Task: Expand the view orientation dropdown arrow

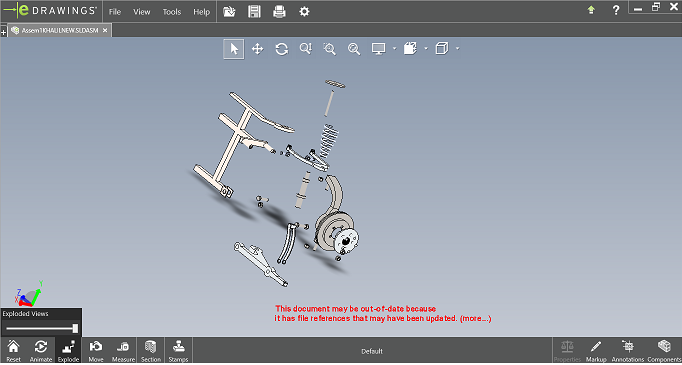Action: click(x=458, y=49)
